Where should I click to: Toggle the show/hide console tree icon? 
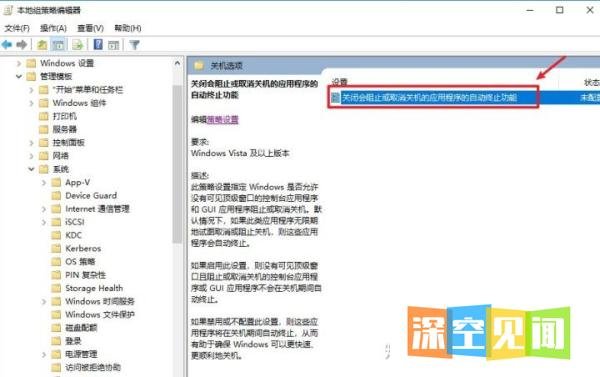coord(58,45)
